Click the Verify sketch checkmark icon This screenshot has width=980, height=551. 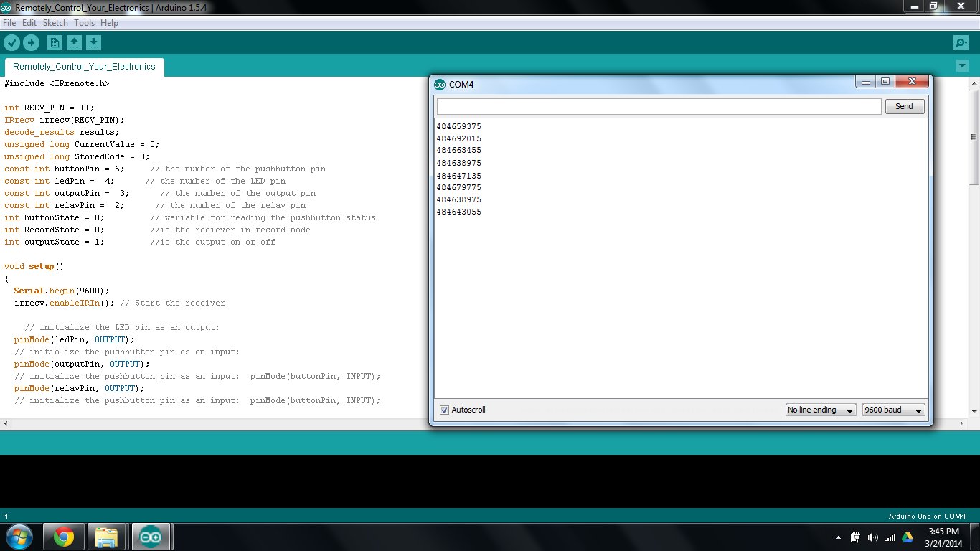tap(11, 43)
